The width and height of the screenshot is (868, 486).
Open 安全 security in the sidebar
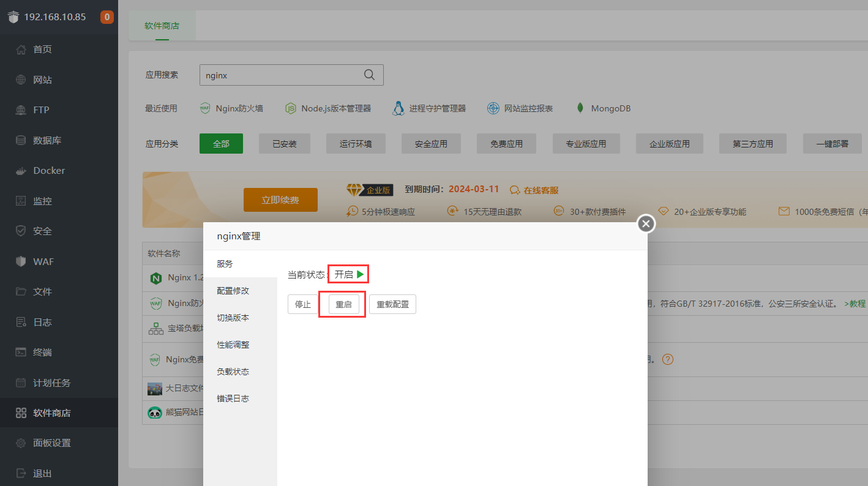point(59,231)
